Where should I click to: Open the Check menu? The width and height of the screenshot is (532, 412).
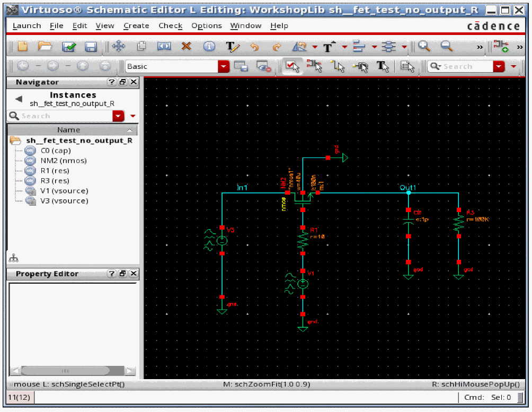pos(170,25)
